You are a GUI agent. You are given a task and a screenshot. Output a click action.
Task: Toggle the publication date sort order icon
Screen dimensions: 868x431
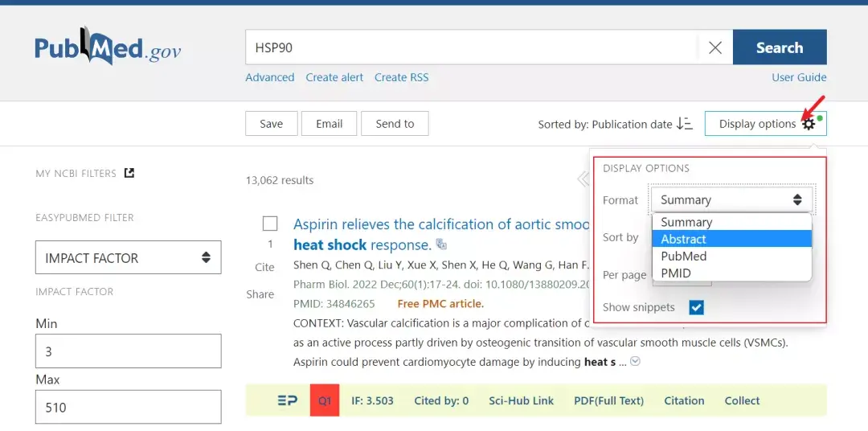click(x=685, y=124)
